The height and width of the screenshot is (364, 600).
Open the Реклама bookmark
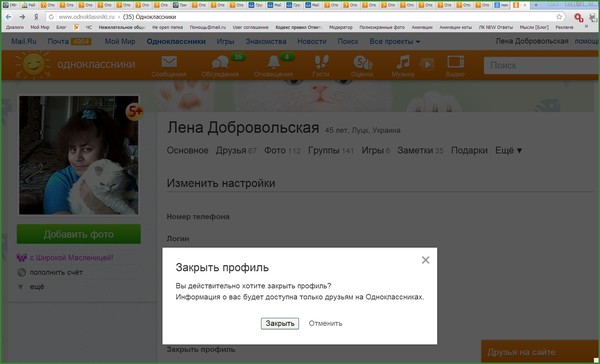click(564, 27)
